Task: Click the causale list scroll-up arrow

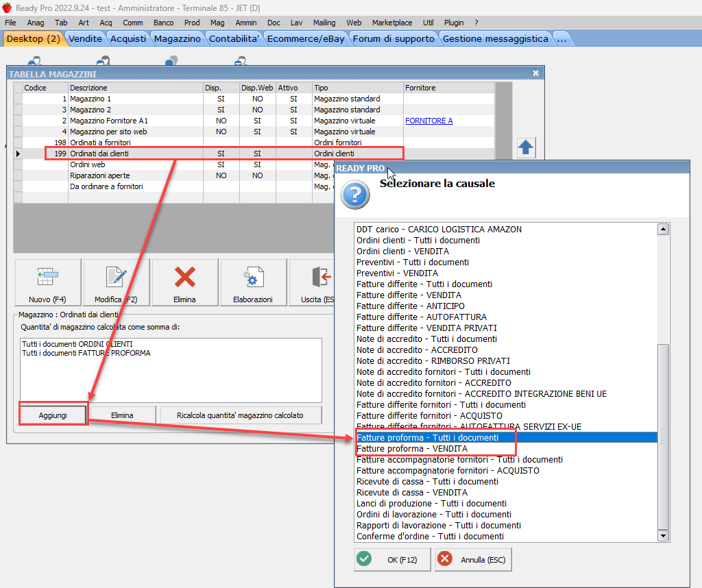Action: [x=663, y=229]
